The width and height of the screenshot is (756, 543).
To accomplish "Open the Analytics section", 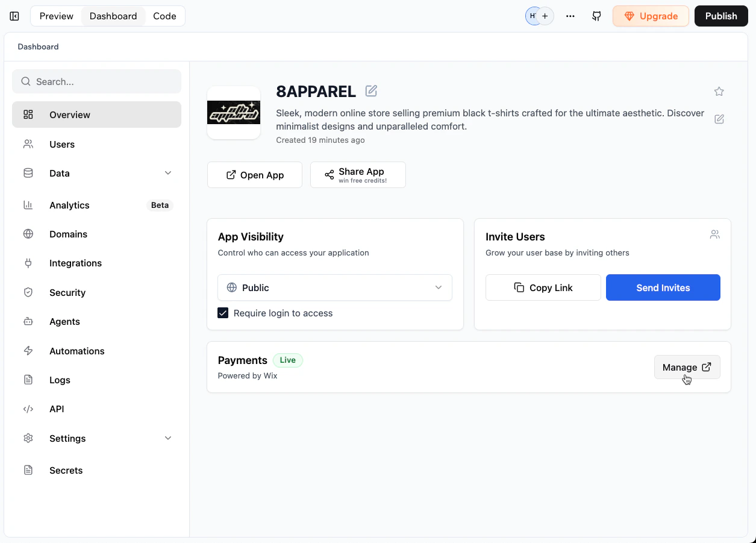I will coord(96,205).
